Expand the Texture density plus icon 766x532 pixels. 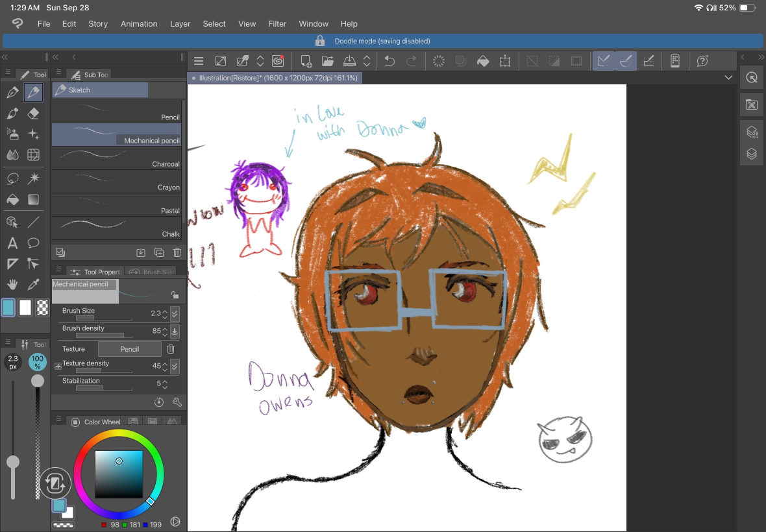coord(58,365)
